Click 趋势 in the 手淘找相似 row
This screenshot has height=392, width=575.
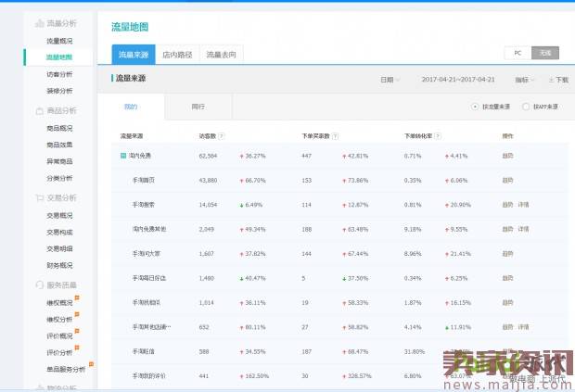coord(507,303)
